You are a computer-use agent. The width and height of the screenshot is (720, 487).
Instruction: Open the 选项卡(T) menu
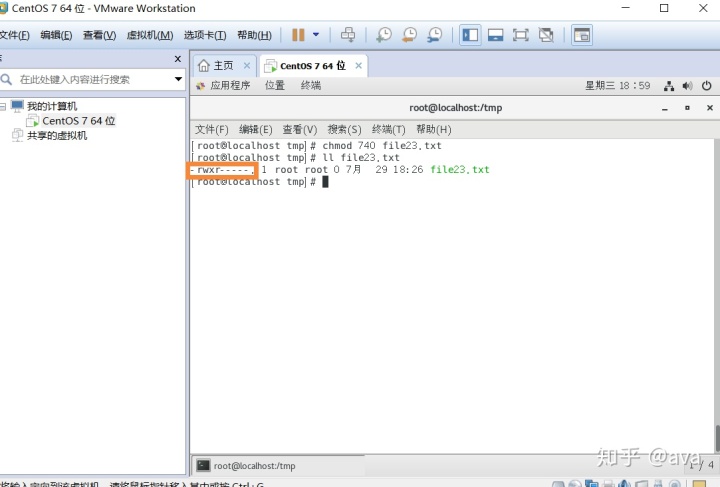[x=205, y=35]
